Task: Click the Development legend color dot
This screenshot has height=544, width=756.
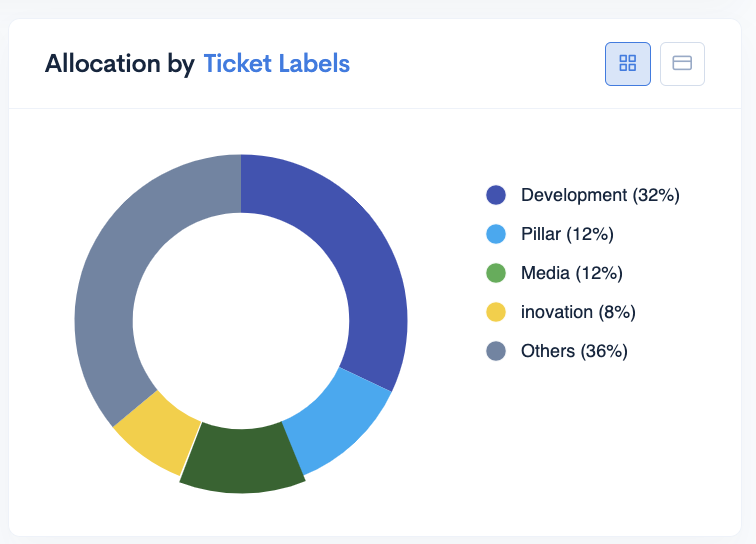Action: click(496, 195)
